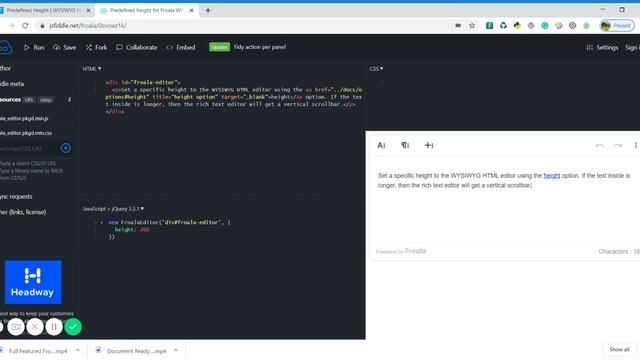640x360 pixels.
Task: Open the JavaScript + jQuery 3.3.1 dropdown
Action: [113, 209]
